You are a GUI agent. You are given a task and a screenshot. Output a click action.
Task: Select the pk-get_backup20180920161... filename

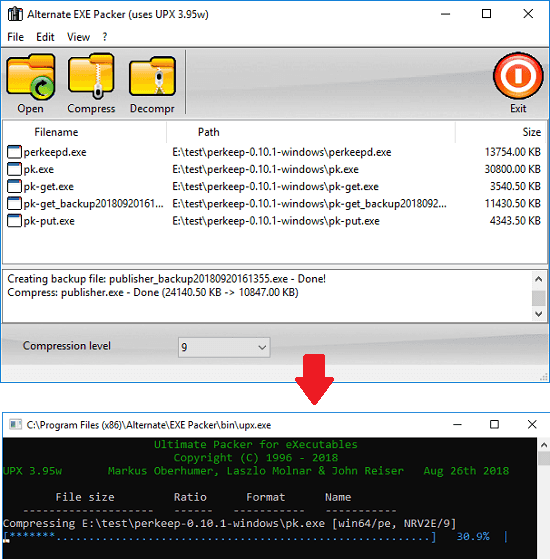(94, 204)
